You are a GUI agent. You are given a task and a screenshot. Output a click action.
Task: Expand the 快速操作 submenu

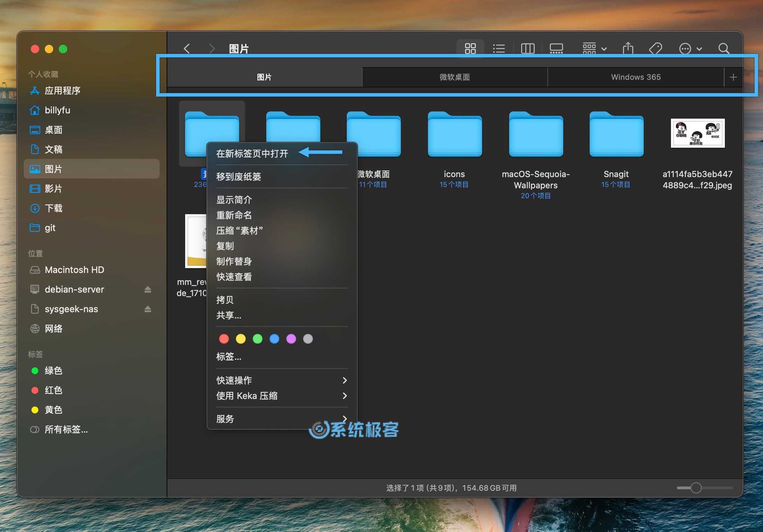(x=282, y=380)
